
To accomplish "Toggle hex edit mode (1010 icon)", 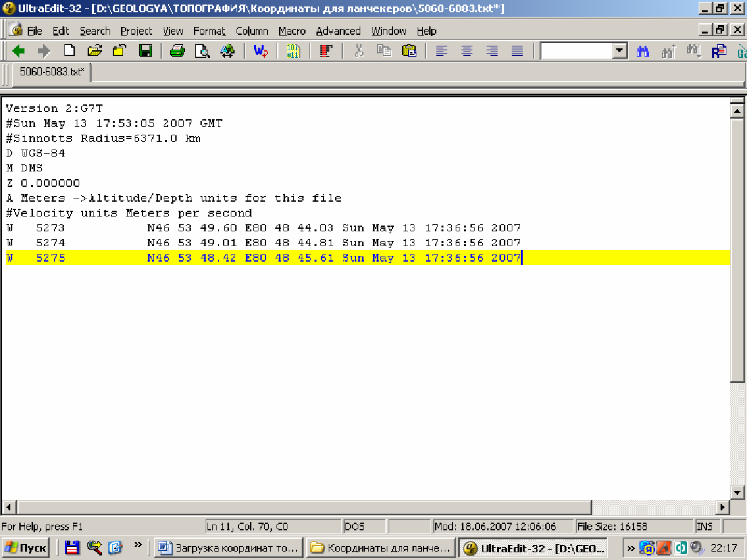I will pyautogui.click(x=293, y=50).
